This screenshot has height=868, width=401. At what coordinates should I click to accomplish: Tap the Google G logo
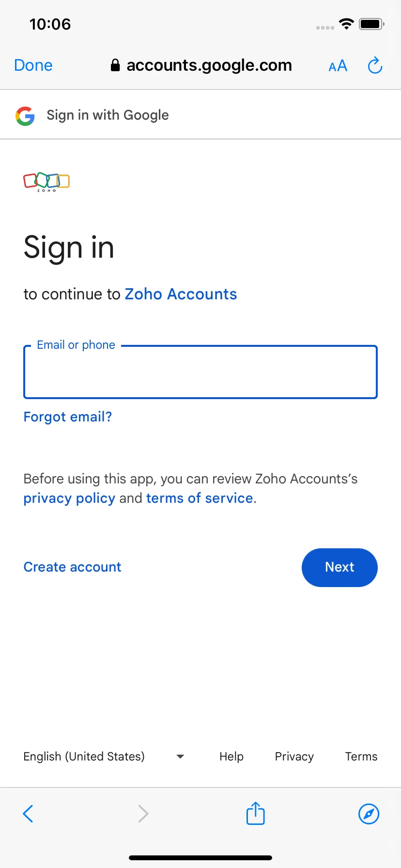(x=25, y=116)
